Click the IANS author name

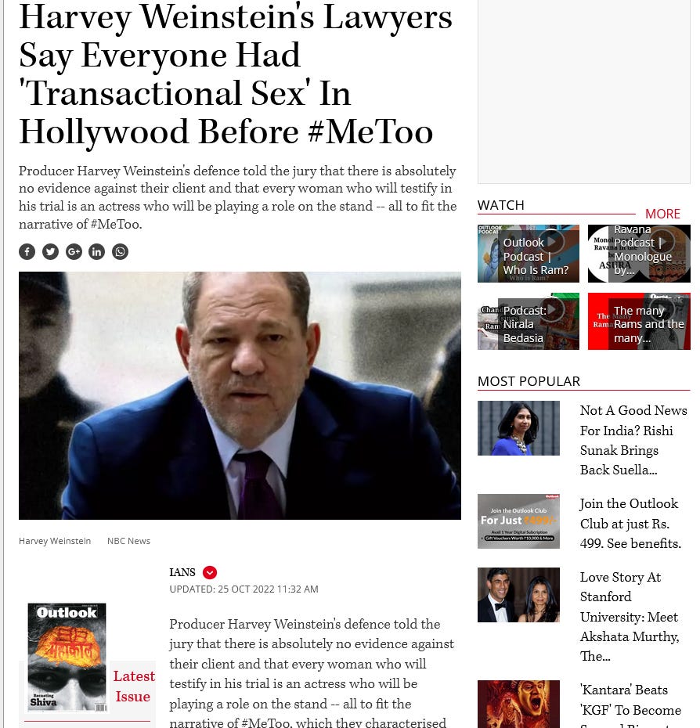coord(182,572)
